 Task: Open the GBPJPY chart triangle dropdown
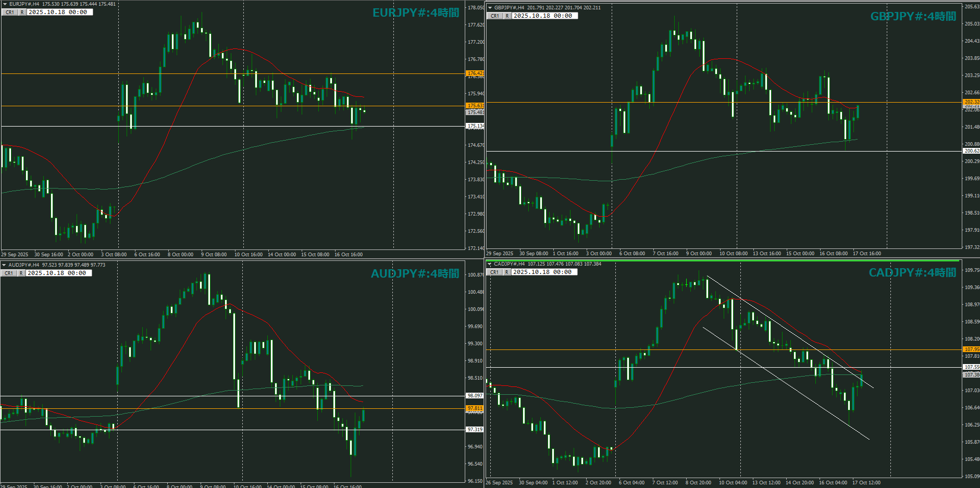click(490, 8)
